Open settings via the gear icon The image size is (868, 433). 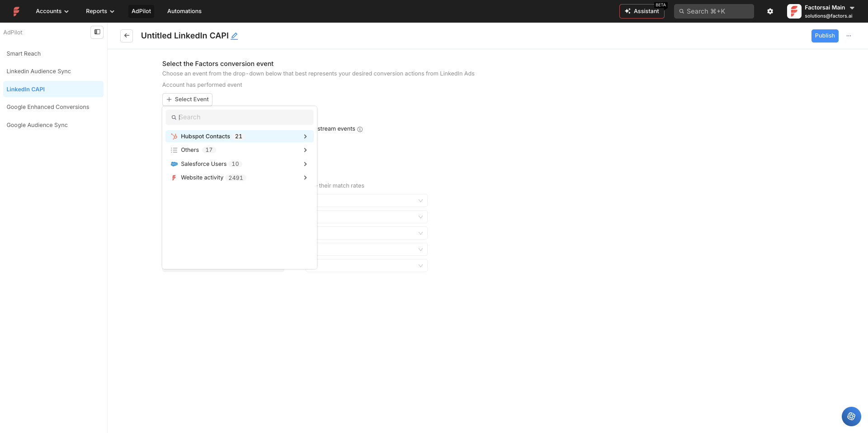pyautogui.click(x=770, y=11)
